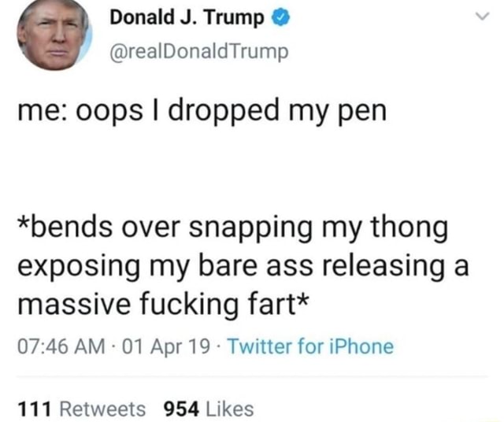Select the 'oops I dropped my pen' line

click(x=202, y=111)
